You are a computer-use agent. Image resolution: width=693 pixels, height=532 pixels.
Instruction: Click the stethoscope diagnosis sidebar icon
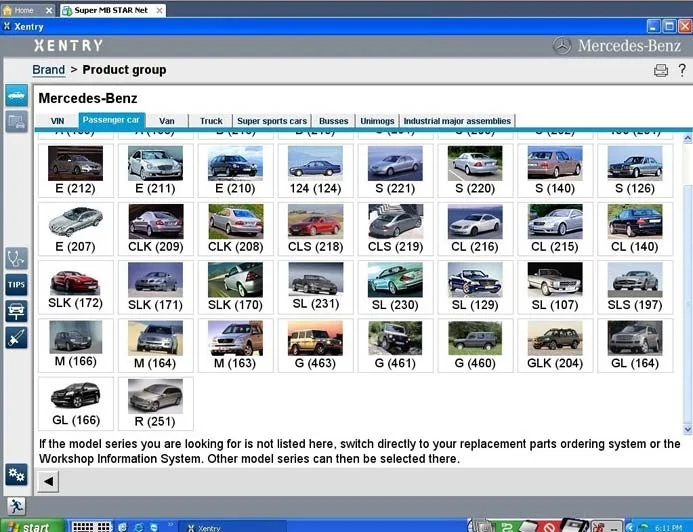coord(17,259)
